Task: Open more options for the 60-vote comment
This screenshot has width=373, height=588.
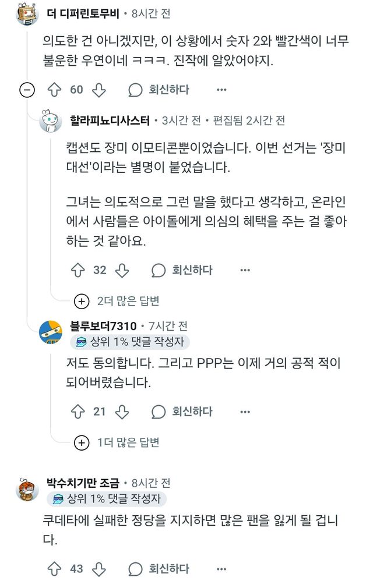Action: click(x=221, y=90)
